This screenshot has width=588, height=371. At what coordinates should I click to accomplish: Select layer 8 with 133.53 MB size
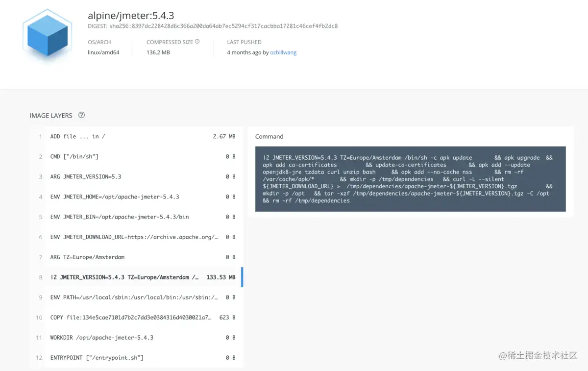(x=136, y=277)
